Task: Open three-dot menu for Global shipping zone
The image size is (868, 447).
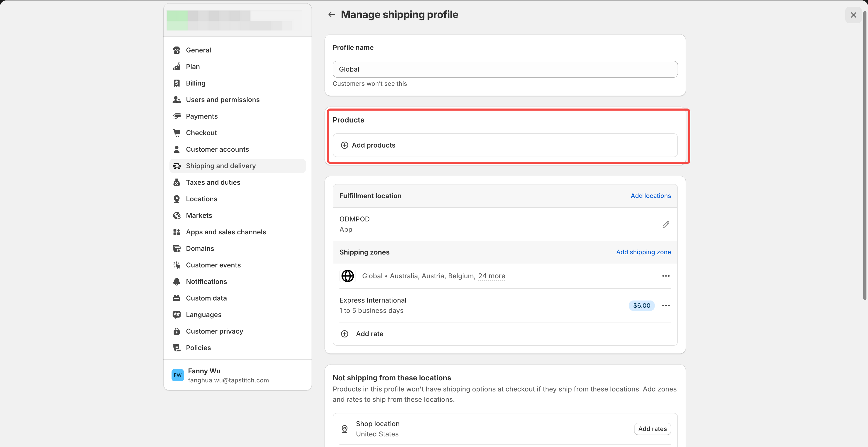Action: pos(665,276)
